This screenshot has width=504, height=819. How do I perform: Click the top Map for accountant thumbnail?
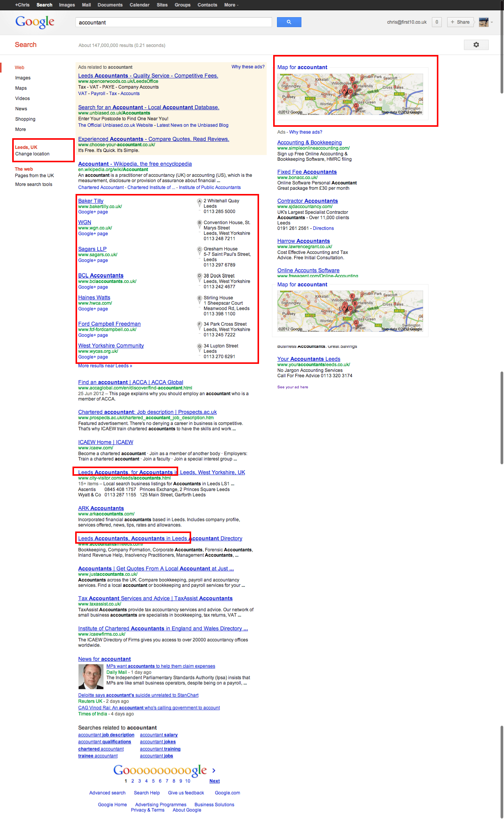(350, 94)
